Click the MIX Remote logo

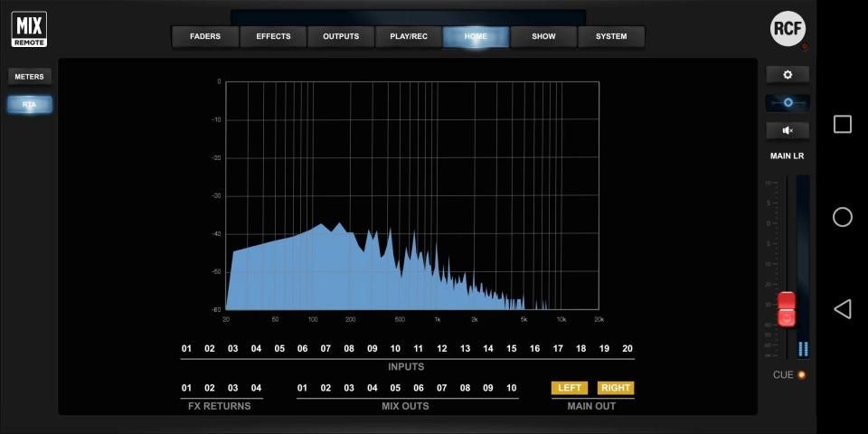(x=29, y=29)
